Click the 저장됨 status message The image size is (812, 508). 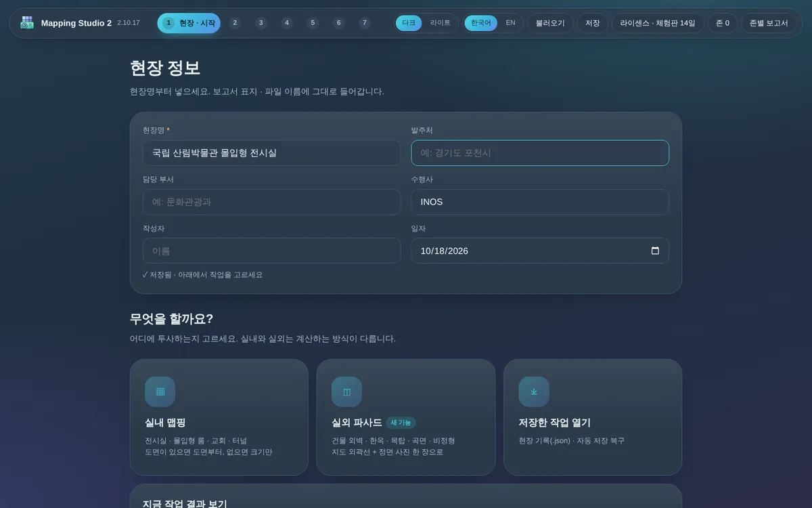pos(202,275)
